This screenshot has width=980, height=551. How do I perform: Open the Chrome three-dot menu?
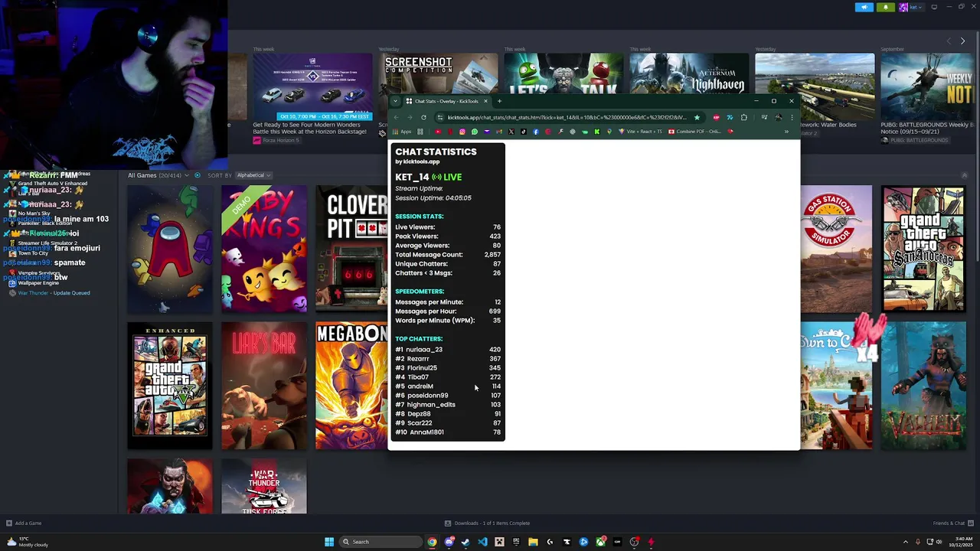tap(792, 117)
